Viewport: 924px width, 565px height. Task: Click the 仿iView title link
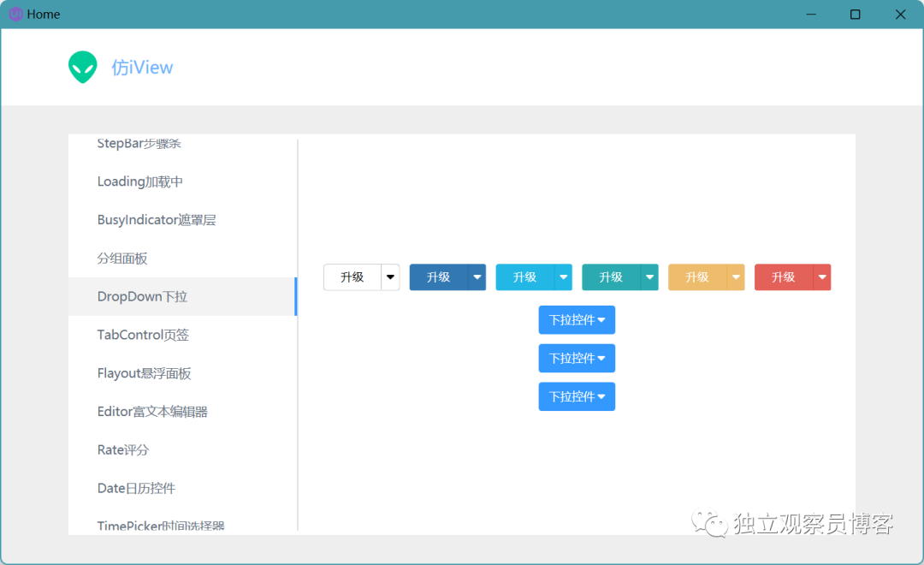tap(142, 68)
